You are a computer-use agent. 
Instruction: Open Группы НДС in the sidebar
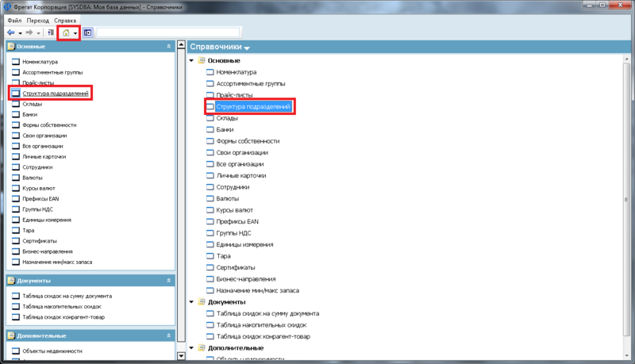pyautogui.click(x=37, y=209)
